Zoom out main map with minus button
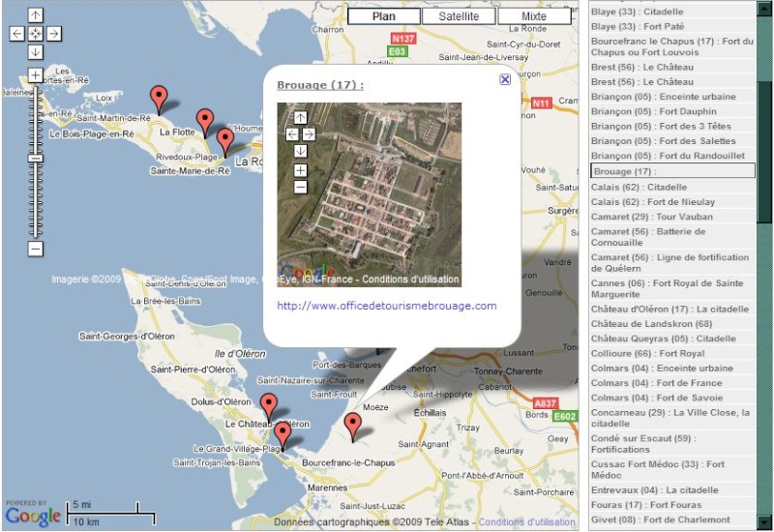 (x=35, y=249)
